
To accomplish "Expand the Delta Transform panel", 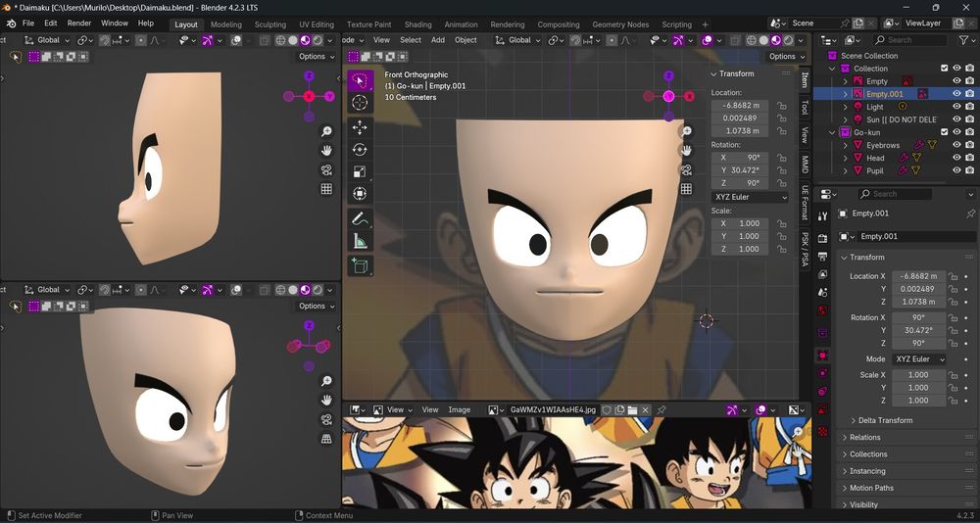I will pos(885,420).
